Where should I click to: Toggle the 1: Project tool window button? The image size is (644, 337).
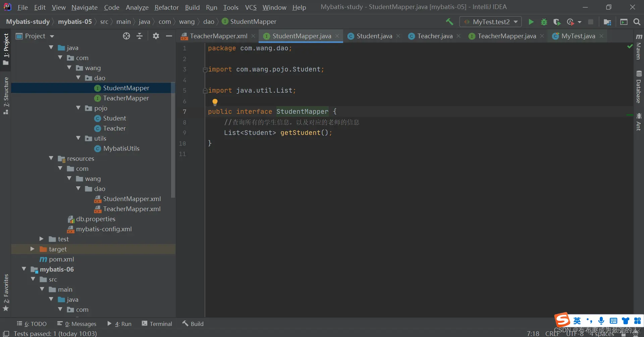(x=6, y=49)
